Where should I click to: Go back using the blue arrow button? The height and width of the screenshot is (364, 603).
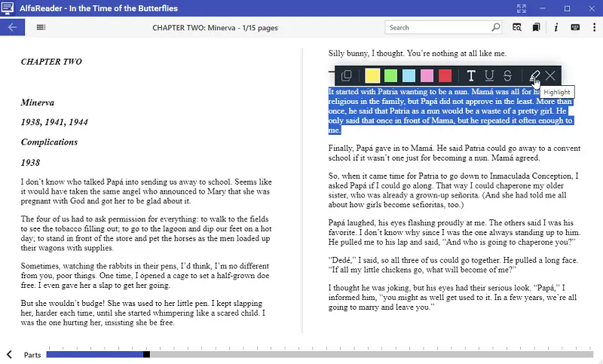pos(12,27)
